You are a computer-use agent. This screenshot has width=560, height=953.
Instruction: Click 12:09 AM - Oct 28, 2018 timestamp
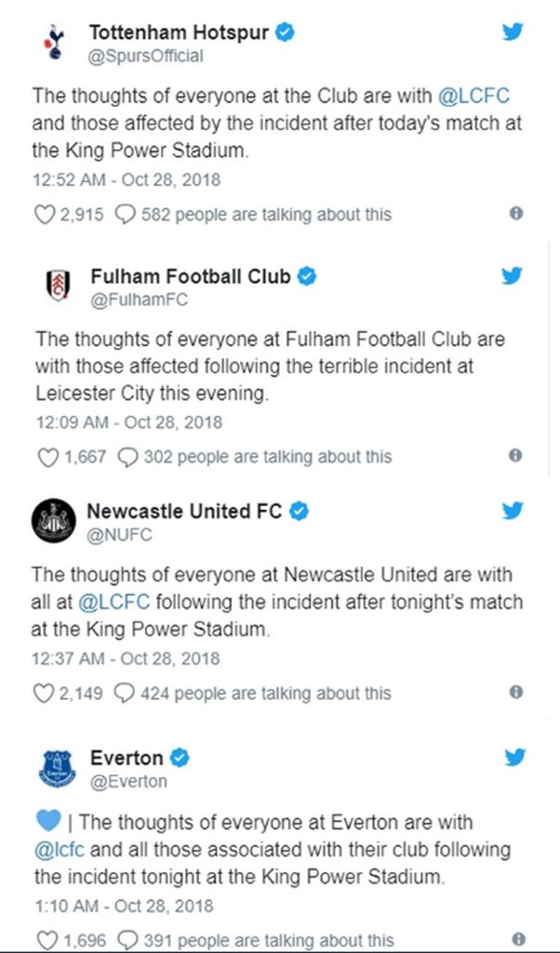point(128,423)
